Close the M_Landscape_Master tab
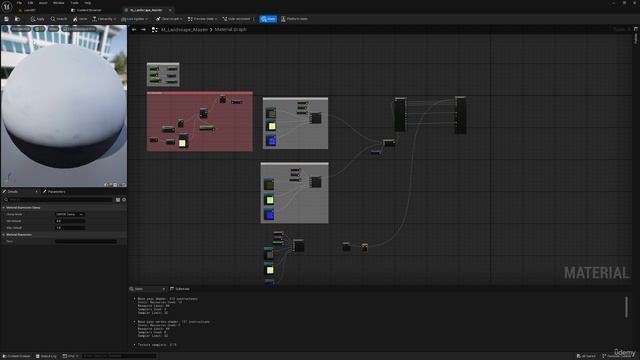The height and width of the screenshot is (360, 640). [170, 10]
